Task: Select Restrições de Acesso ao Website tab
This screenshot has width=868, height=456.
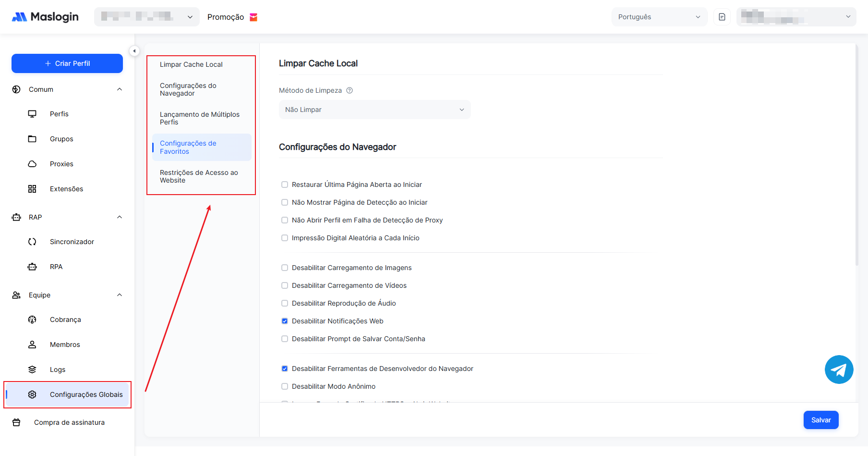Action: [199, 176]
